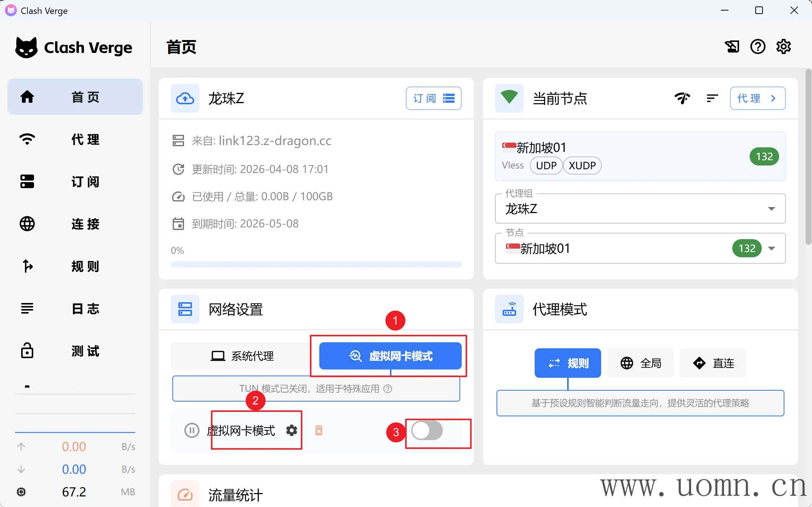Click the 订阅 button on 龙珠Z card
Screen dimensions: 812x507
pos(433,98)
